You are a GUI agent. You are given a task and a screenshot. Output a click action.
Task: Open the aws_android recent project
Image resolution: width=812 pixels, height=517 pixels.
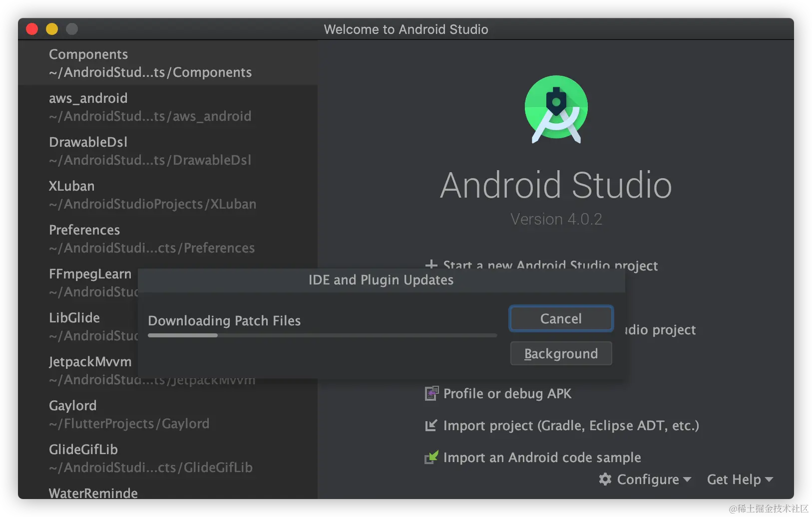pyautogui.click(x=168, y=107)
